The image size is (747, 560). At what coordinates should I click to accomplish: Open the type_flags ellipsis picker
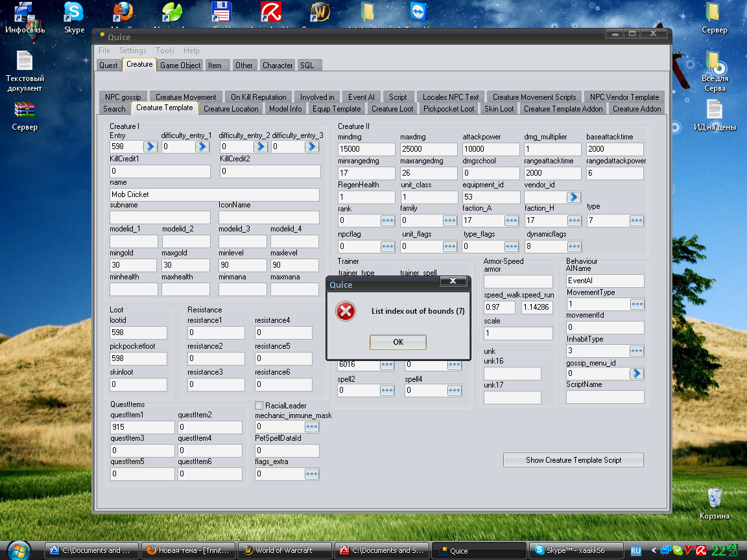click(x=511, y=246)
